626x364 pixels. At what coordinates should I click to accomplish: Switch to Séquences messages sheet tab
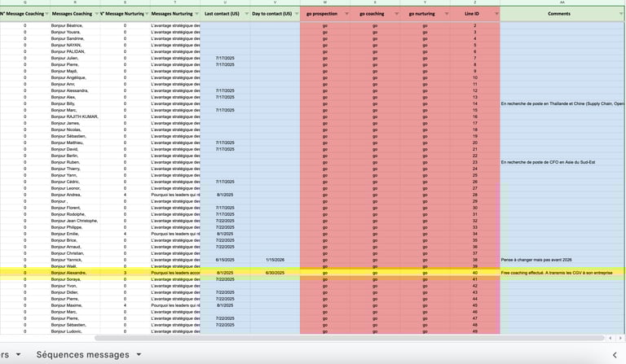coord(82,354)
